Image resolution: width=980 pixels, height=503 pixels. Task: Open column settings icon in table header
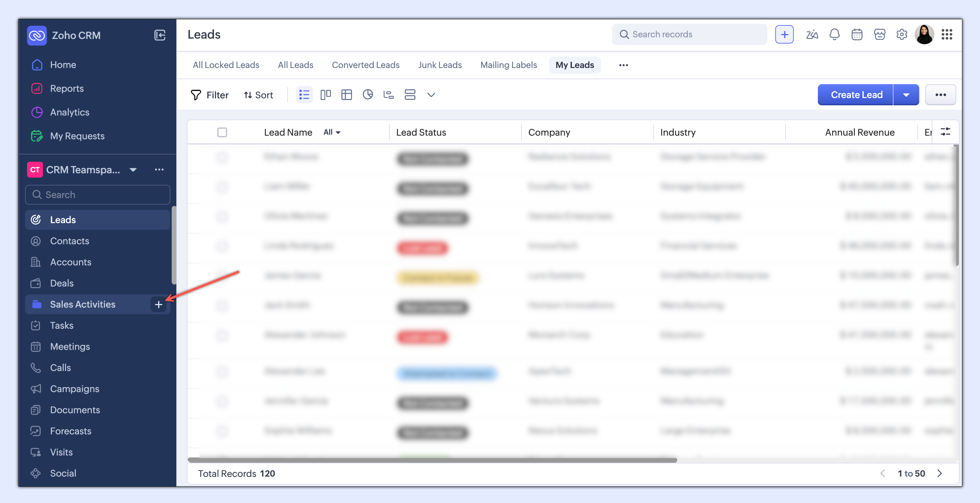945,132
